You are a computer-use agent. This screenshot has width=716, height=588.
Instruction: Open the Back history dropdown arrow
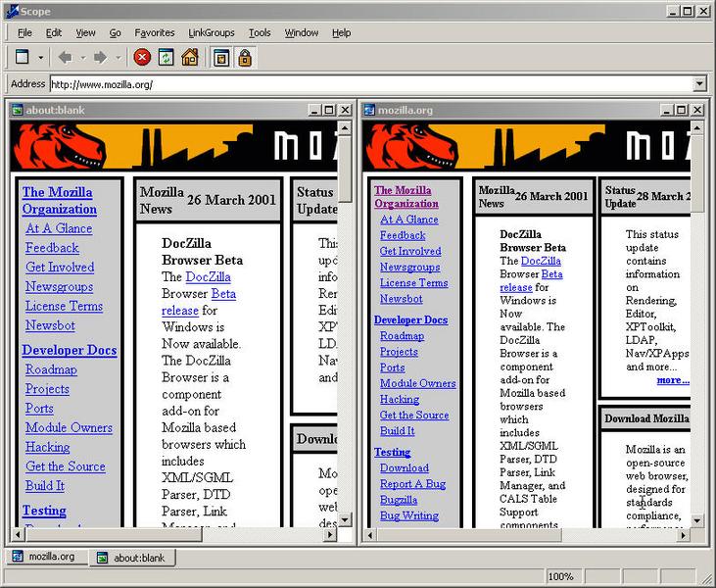pos(83,58)
